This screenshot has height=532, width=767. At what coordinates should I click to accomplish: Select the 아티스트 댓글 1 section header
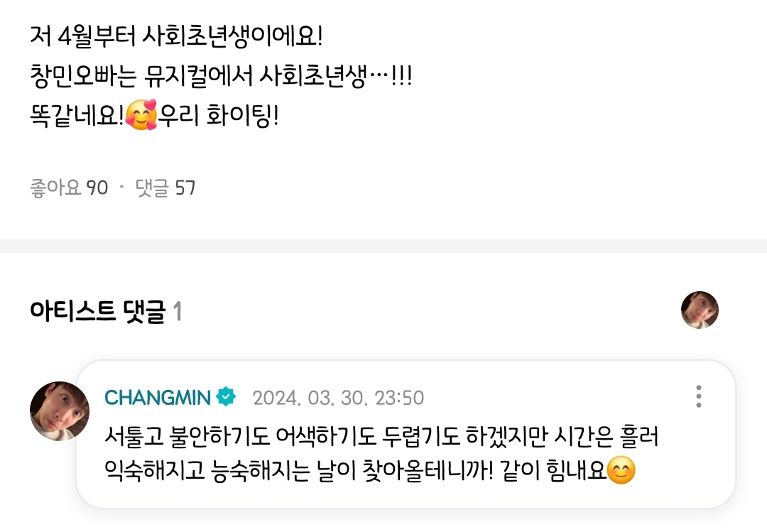pos(106,311)
